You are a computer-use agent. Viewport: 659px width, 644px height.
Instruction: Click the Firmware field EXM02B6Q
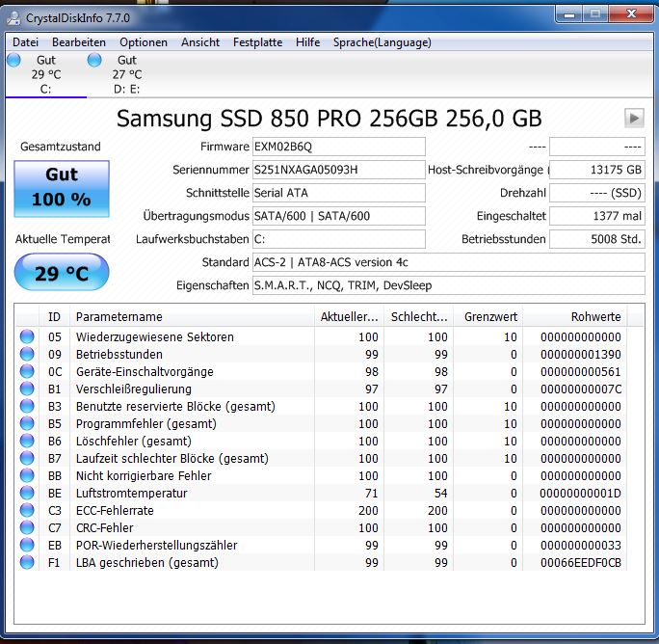click(x=339, y=147)
